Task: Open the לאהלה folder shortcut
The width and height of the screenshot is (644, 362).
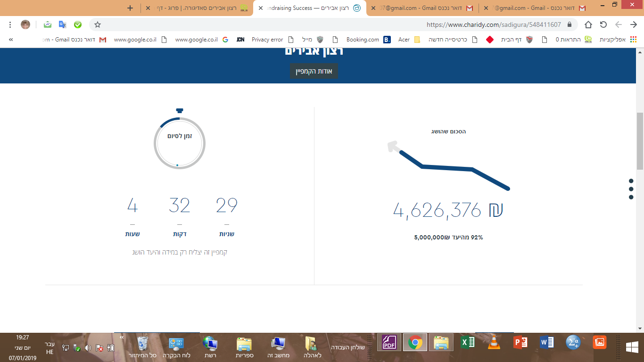Action: pyautogui.click(x=313, y=347)
